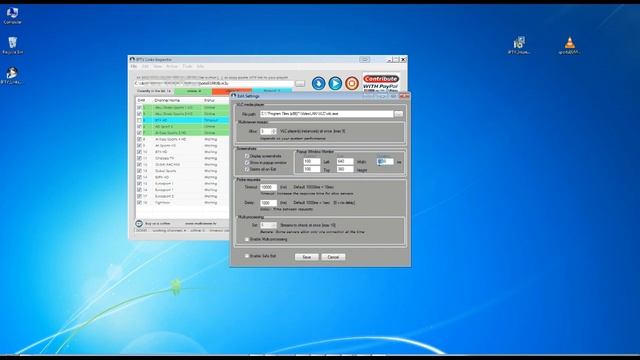Click the Delay 1000 ms field
The width and height of the screenshot is (640, 360).
[268, 203]
